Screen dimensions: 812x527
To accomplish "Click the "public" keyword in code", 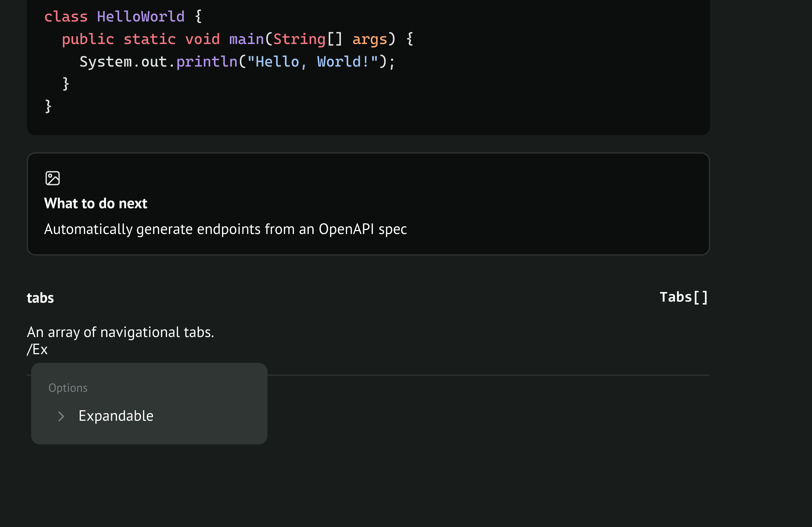I will (x=88, y=39).
